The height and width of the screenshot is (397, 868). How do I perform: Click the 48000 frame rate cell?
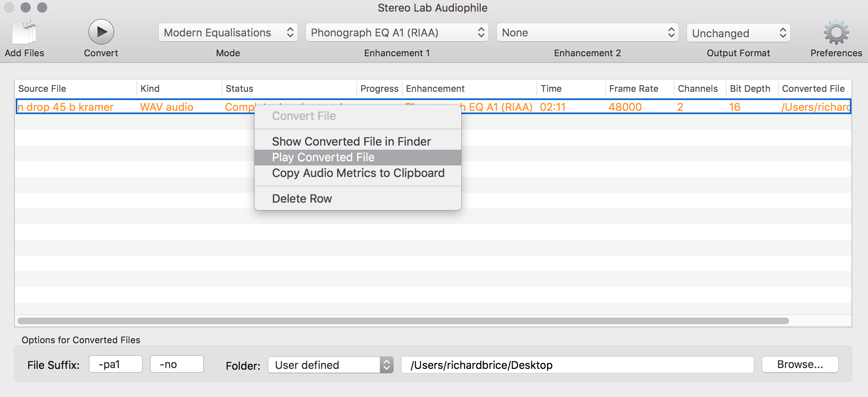625,107
